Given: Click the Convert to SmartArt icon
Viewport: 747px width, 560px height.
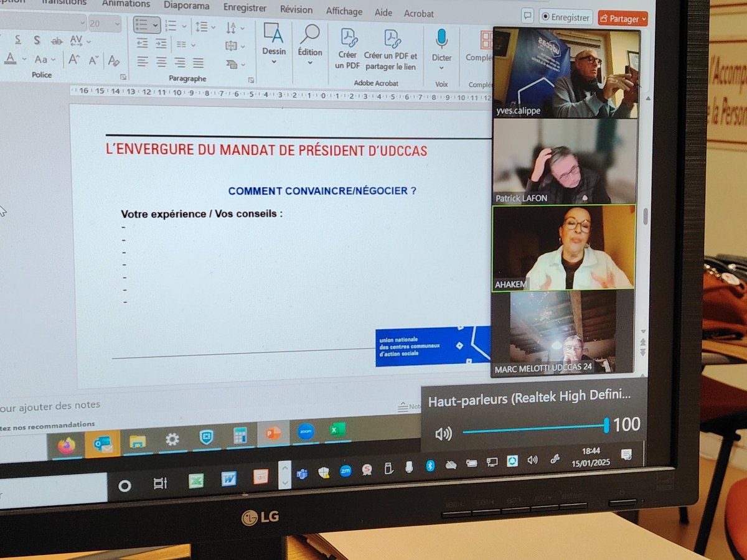Looking at the screenshot, I should pyautogui.click(x=232, y=63).
